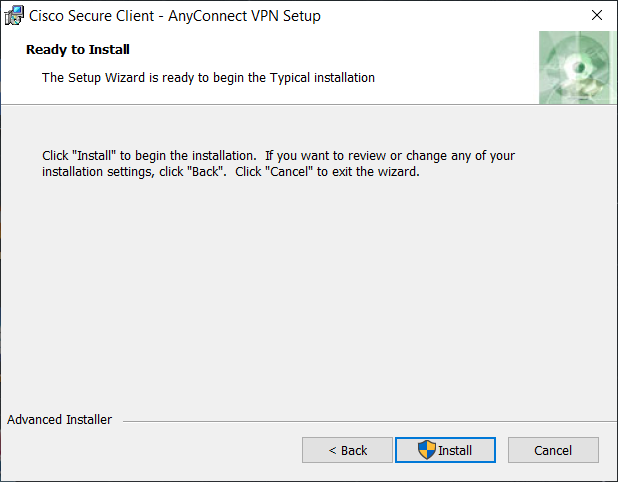
Task: Click the empty title bar space before Close
Action: coord(450,16)
